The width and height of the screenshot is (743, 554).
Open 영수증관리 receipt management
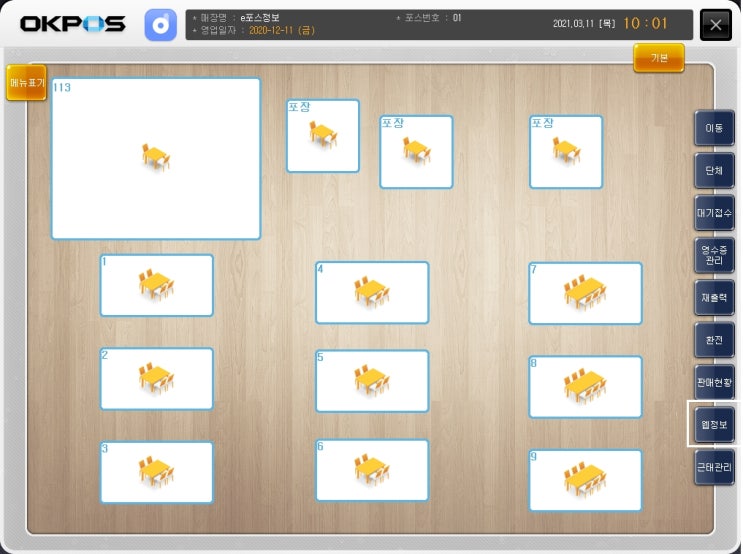[x=715, y=255]
